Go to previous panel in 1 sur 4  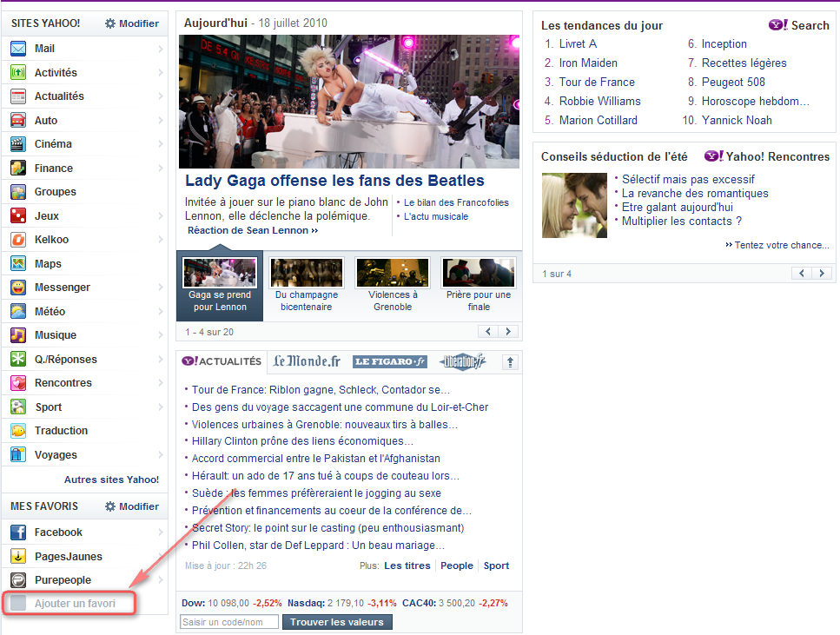(x=802, y=274)
